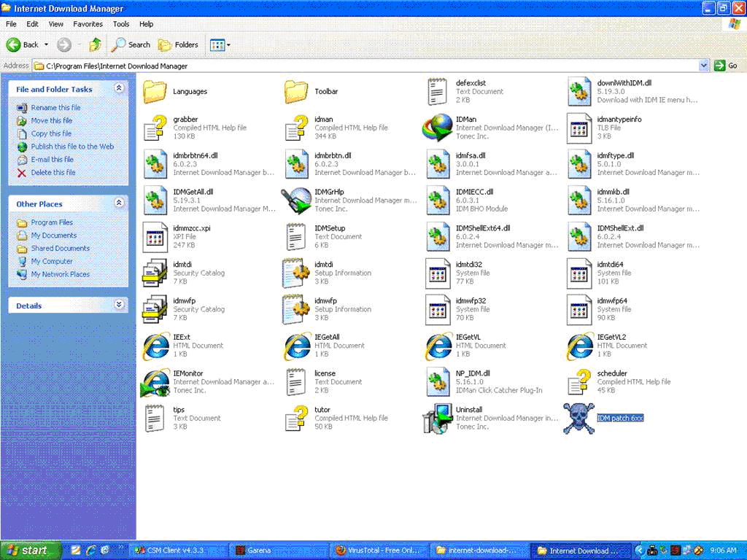747x560 pixels.
Task: Select the defexclist text document icon
Action: pos(438,91)
